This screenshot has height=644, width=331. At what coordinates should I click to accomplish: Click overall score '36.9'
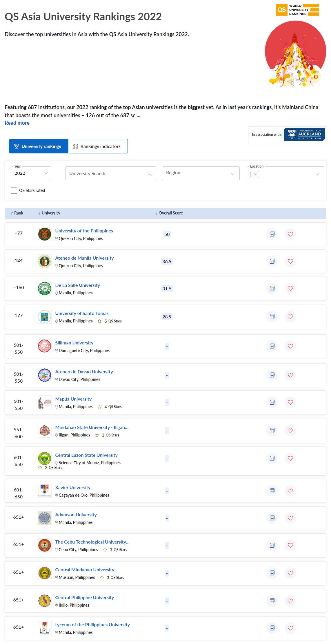167,261
